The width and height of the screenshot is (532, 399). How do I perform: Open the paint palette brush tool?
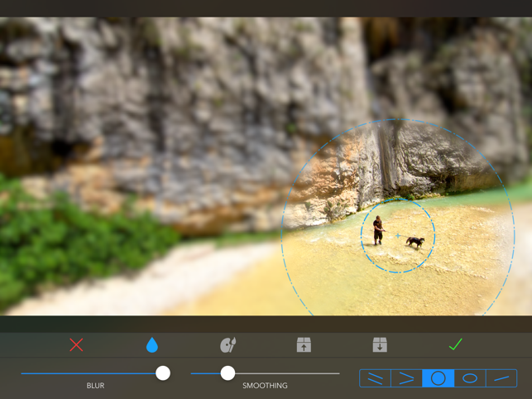pyautogui.click(x=228, y=344)
